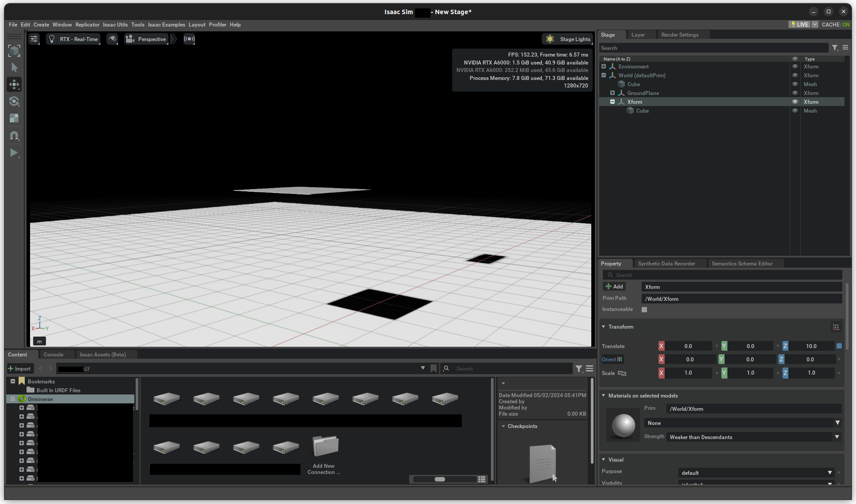Select the Rotate tool in left toolbar
The width and height of the screenshot is (856, 504).
[14, 101]
